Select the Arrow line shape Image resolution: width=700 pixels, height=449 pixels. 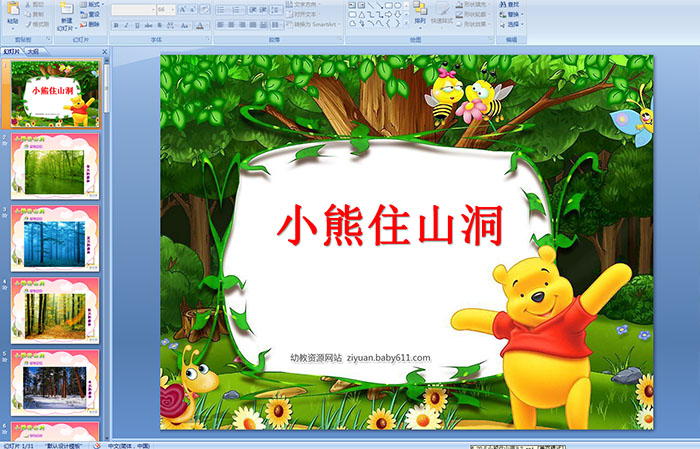coord(380,5)
